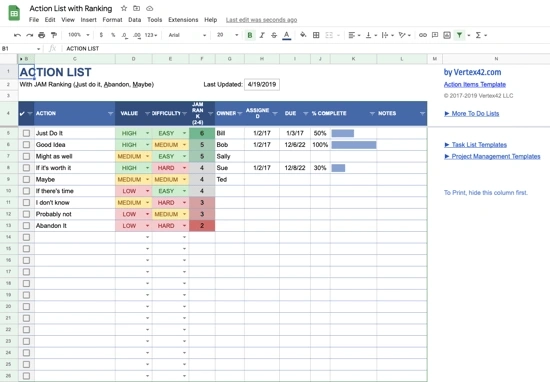Check the box for If there's time
This screenshot has width=550, height=382.
click(x=26, y=191)
